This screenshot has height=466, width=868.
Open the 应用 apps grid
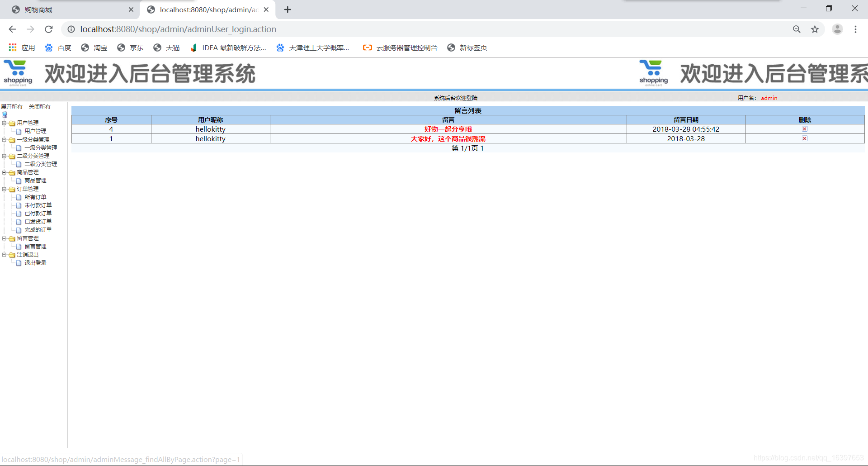click(22, 48)
